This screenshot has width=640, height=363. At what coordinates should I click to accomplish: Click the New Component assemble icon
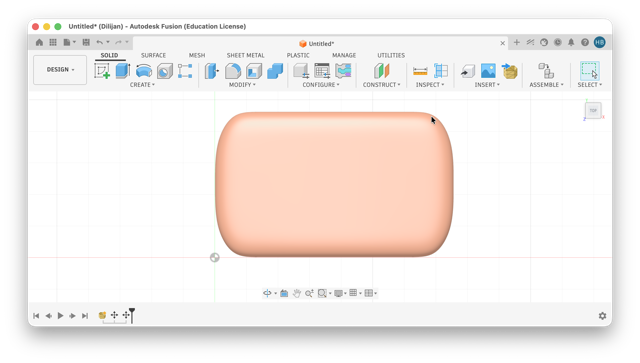[546, 71]
